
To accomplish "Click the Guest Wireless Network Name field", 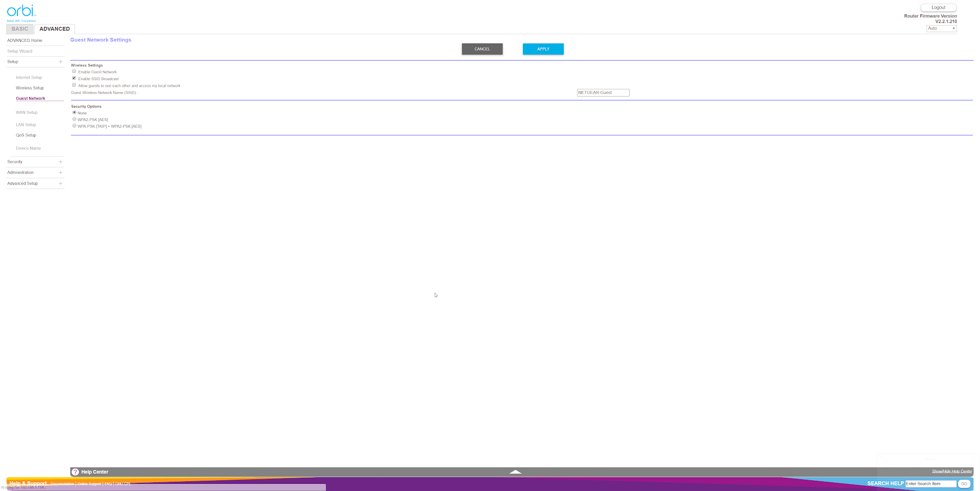I will coord(603,92).
